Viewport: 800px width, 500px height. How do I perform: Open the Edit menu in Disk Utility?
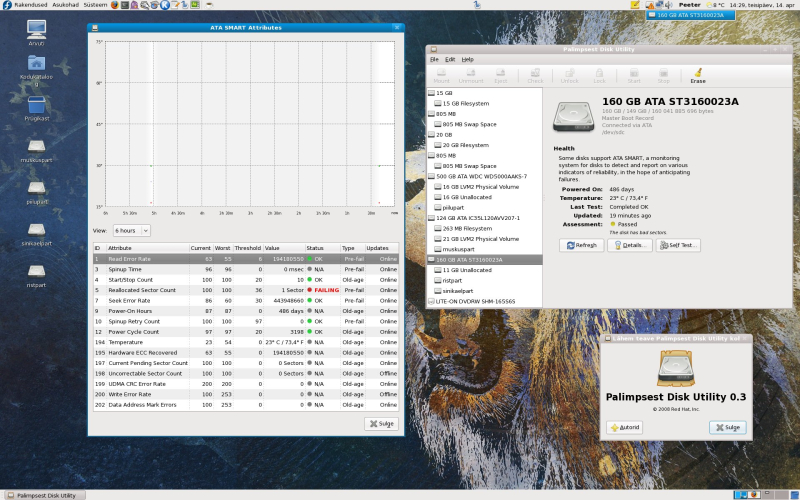tap(450, 59)
